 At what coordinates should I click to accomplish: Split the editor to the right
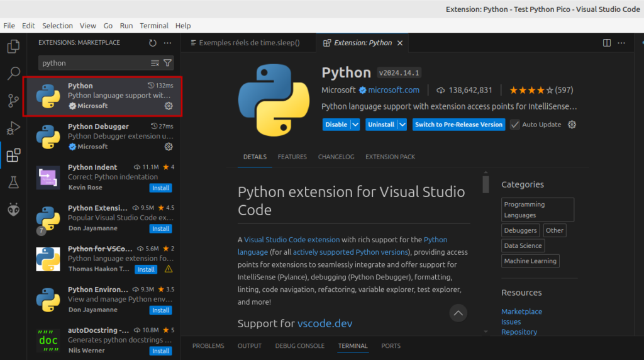tap(607, 43)
